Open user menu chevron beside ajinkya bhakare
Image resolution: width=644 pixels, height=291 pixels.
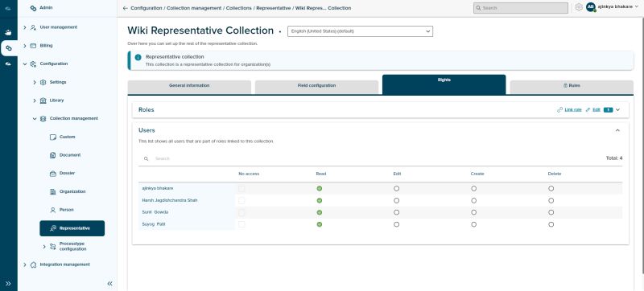coord(637,7)
